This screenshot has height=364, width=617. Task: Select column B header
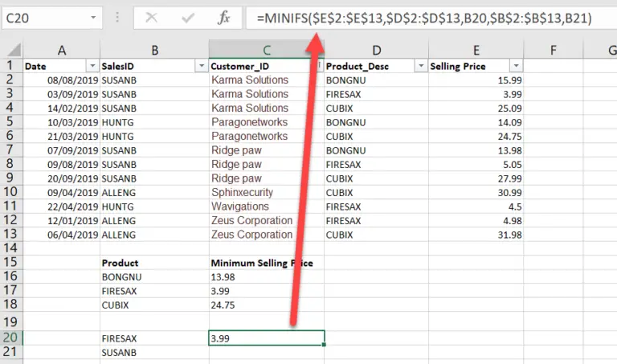click(x=154, y=50)
